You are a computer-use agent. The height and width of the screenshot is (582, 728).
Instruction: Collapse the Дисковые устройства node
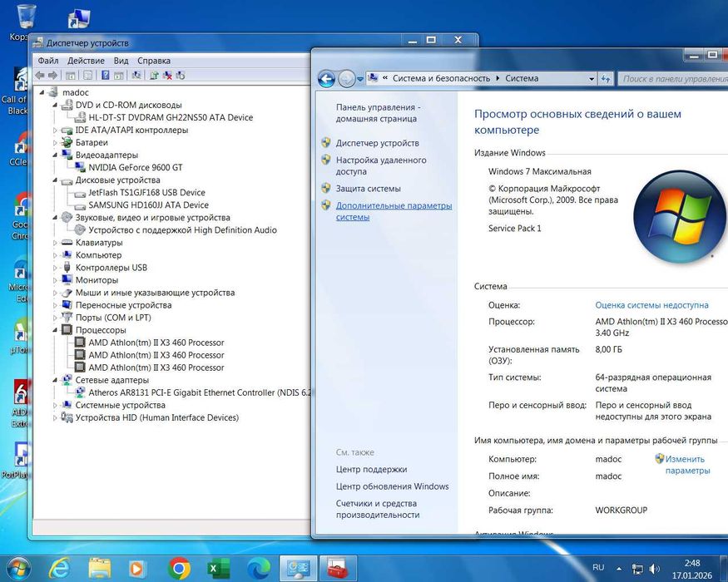(x=55, y=180)
